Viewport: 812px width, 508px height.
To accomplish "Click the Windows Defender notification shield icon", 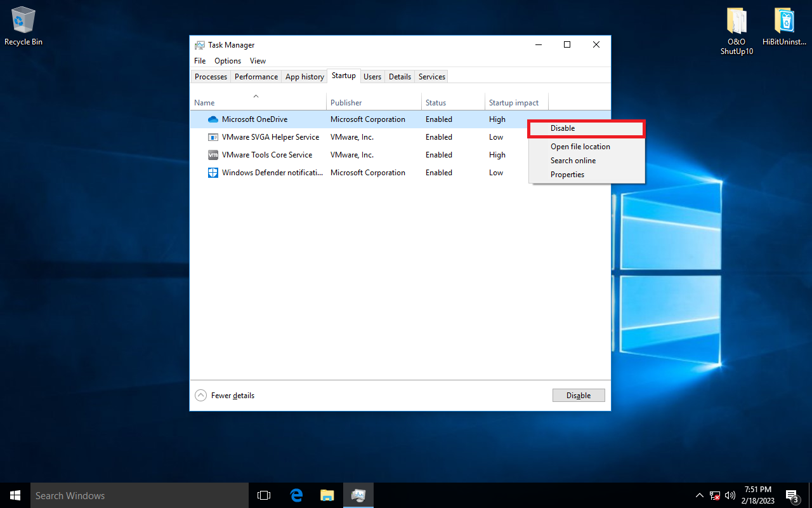I will click(213, 173).
